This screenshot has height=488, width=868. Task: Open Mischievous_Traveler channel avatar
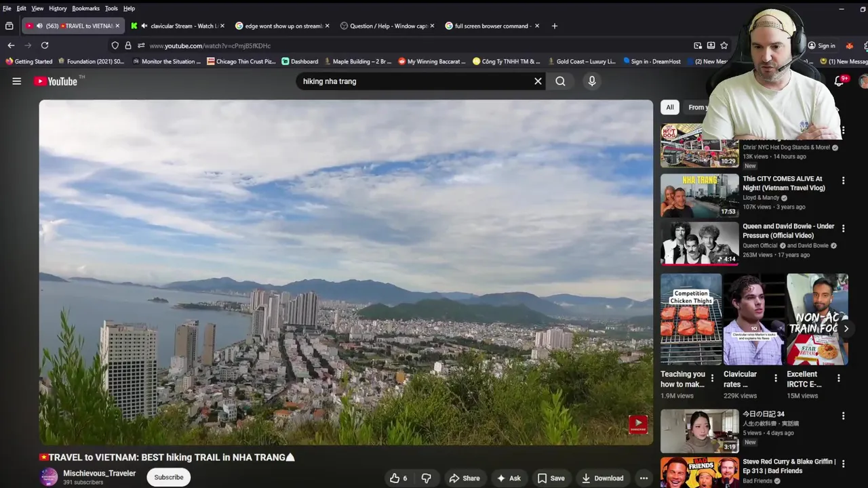point(49,477)
